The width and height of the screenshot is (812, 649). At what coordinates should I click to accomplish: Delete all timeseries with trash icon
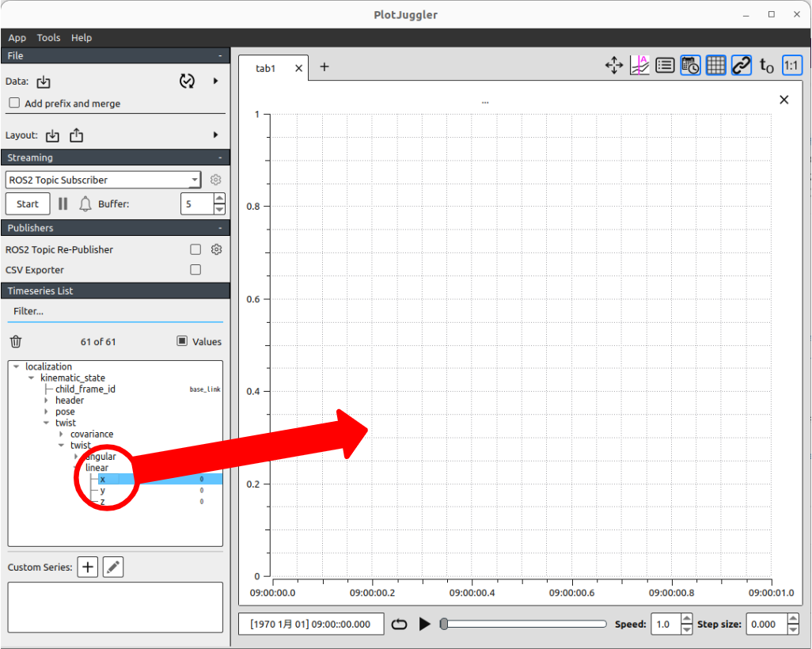click(x=16, y=342)
